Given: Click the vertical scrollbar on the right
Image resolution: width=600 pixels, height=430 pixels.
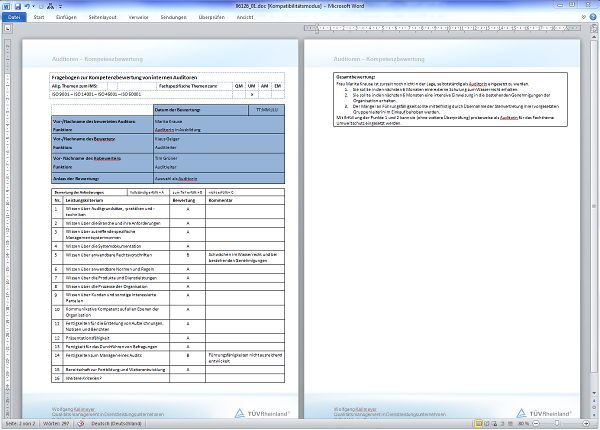Looking at the screenshot, I should tap(594, 200).
